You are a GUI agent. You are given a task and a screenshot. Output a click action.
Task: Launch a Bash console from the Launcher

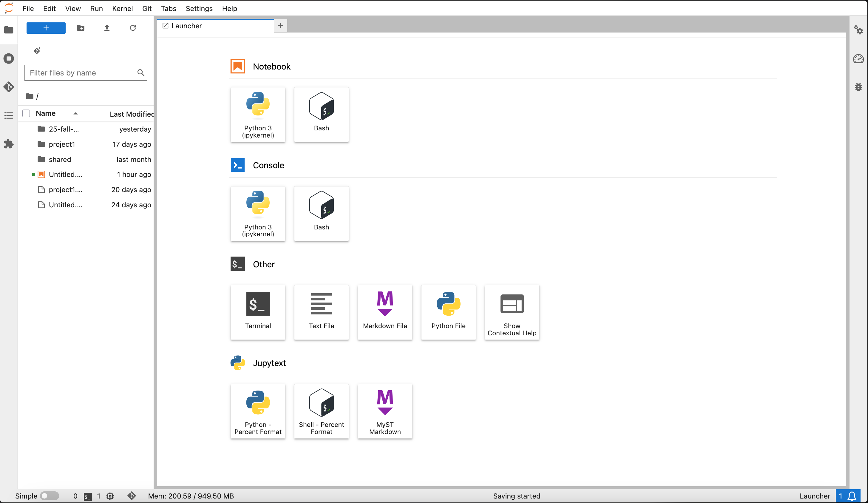[321, 214]
